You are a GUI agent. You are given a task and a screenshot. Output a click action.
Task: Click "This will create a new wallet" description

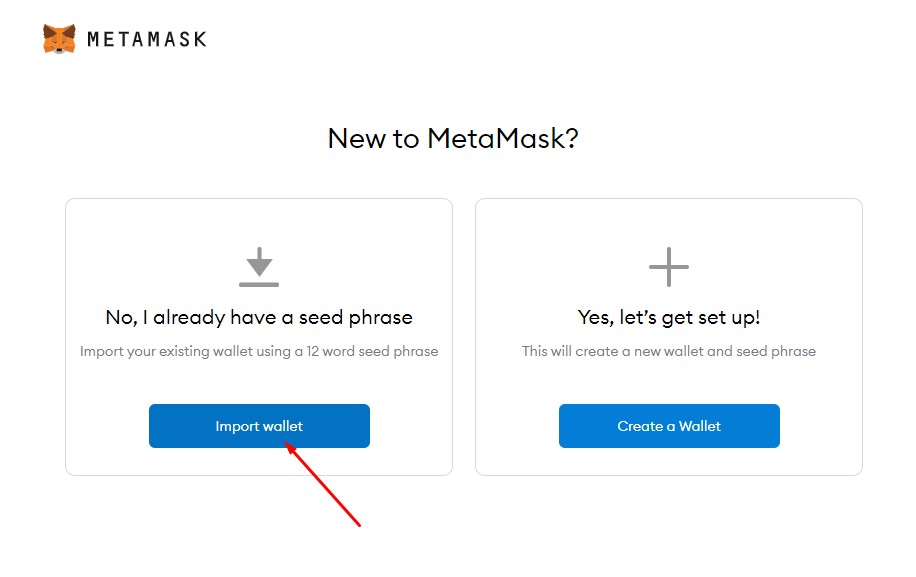tap(669, 351)
